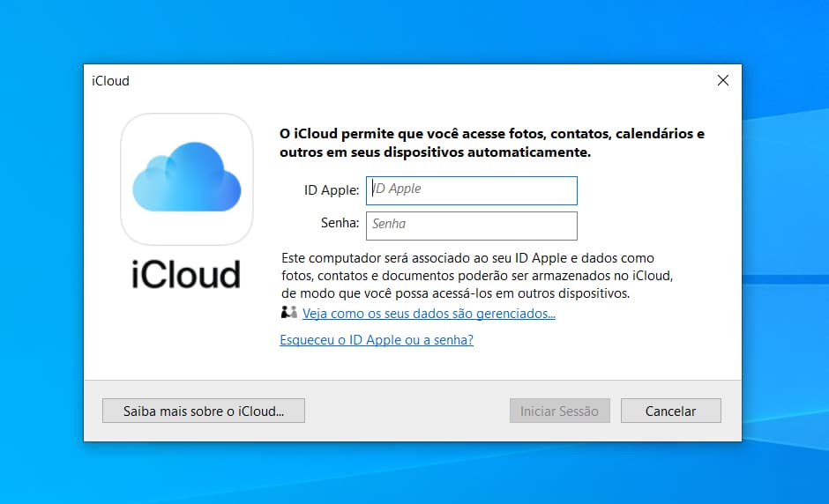This screenshot has width=829, height=504.
Task: Select the Senha: label text
Action: click(x=340, y=223)
